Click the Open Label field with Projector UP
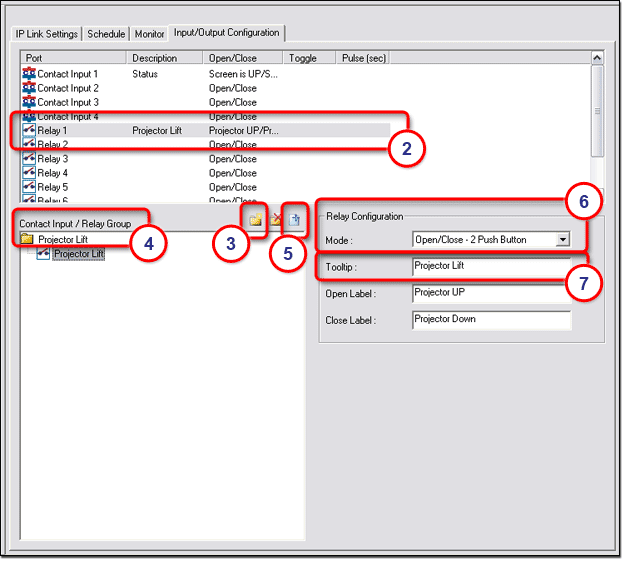The height and width of the screenshot is (566, 630). 490,293
